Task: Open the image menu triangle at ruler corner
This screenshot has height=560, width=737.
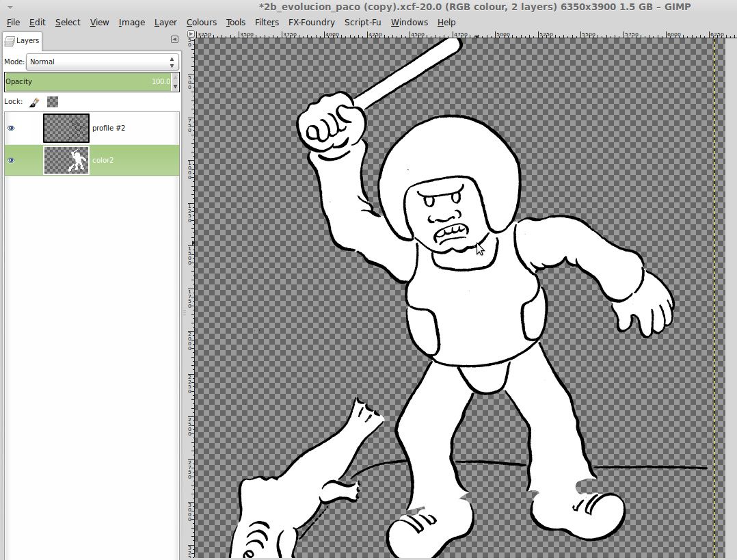Action: click(190, 34)
